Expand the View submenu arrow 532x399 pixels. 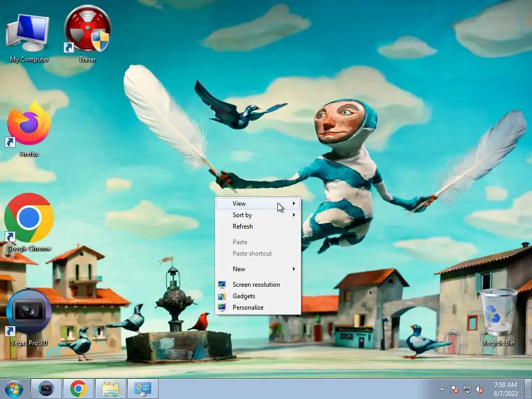point(294,204)
